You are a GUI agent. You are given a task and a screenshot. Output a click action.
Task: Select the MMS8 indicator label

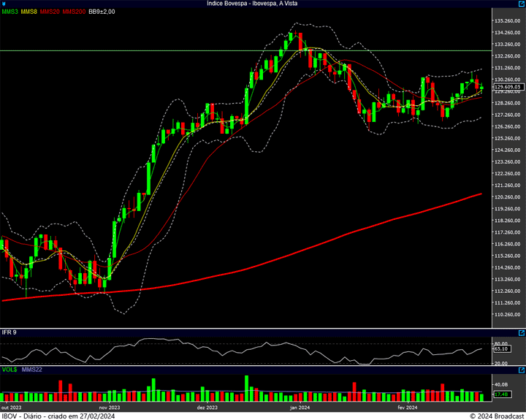click(x=30, y=12)
